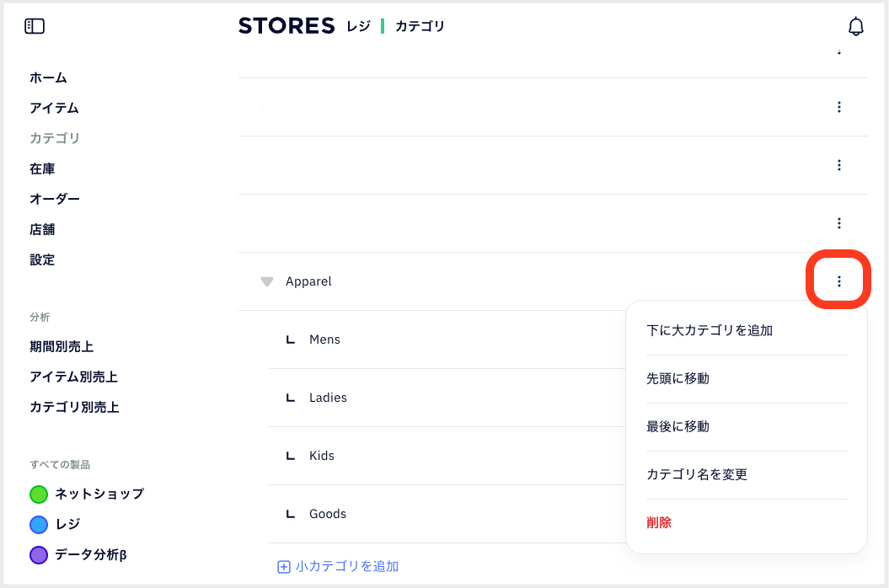Collapse the Apparel category triangle
889x588 pixels.
click(x=267, y=282)
